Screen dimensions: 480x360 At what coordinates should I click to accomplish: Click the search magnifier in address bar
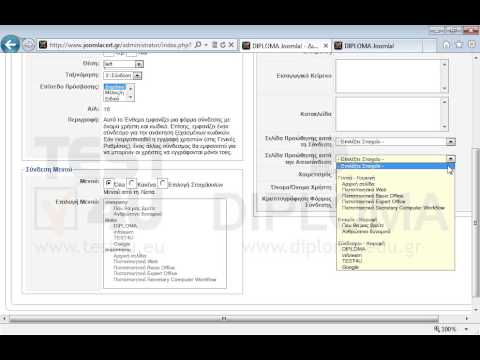(x=198, y=45)
